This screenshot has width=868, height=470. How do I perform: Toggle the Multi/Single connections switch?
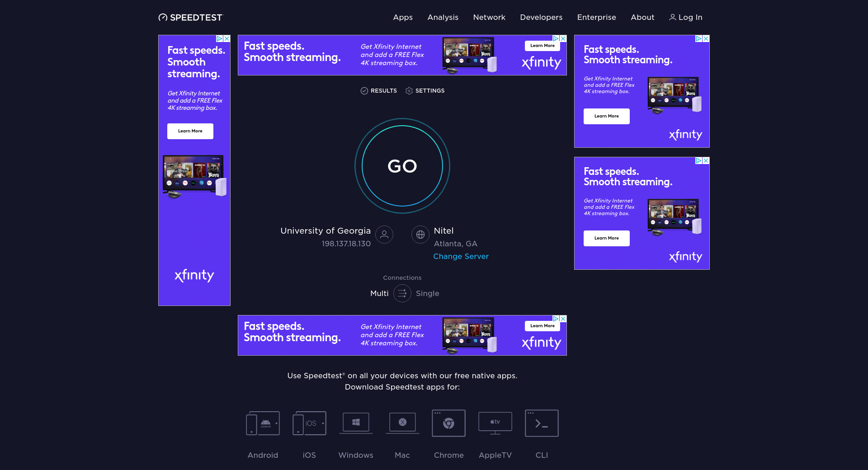pyautogui.click(x=402, y=293)
